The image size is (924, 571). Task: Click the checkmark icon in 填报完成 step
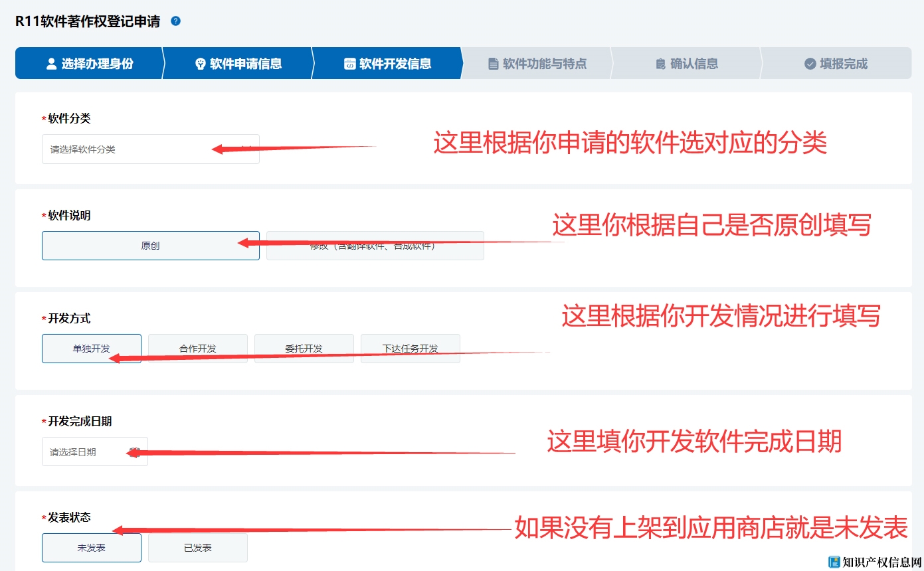(x=810, y=64)
